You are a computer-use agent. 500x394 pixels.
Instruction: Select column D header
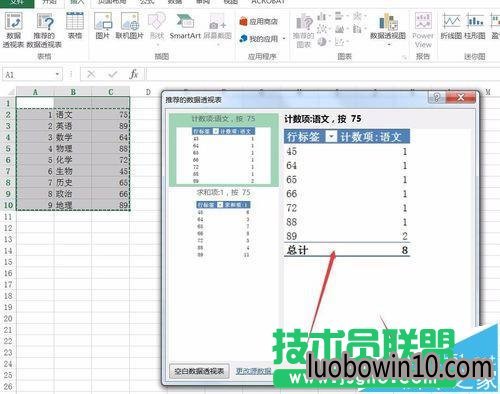(148, 92)
